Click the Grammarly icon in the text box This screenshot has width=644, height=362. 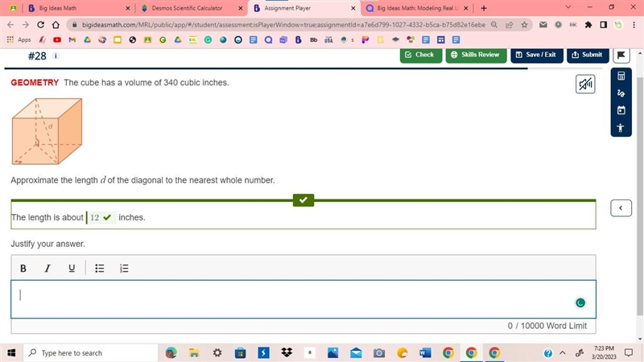(x=580, y=303)
